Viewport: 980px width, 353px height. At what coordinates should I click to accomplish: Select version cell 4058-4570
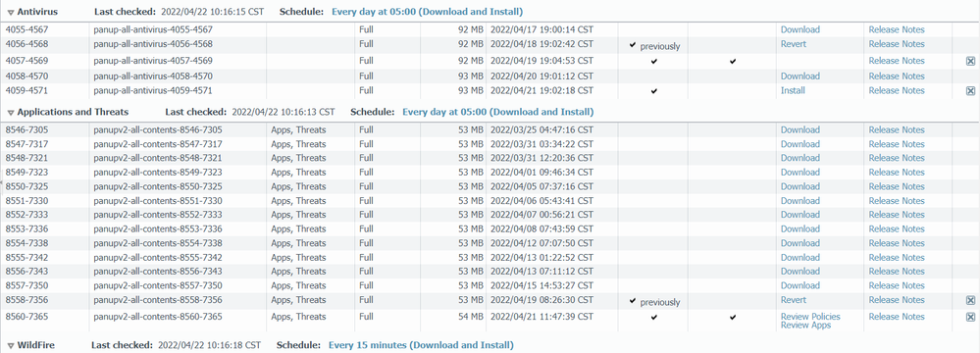26,76
